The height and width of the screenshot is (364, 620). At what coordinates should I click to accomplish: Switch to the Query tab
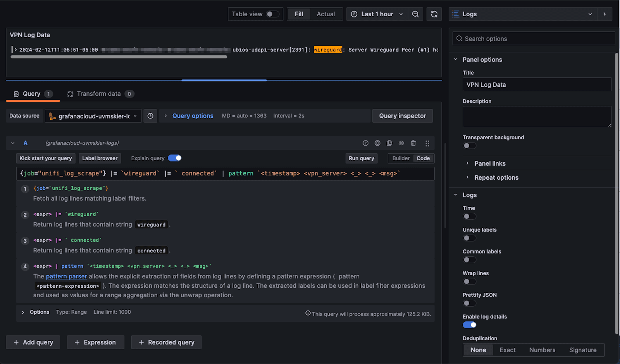(33, 94)
